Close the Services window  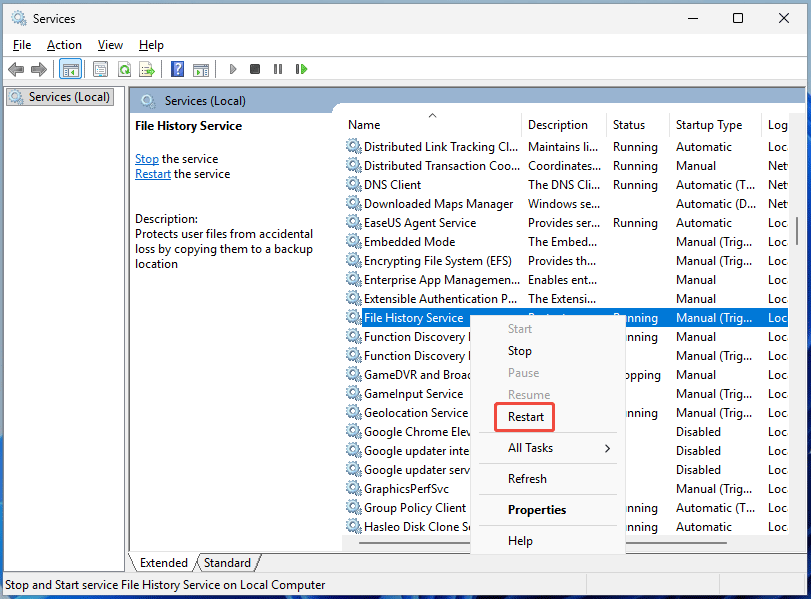pyautogui.click(x=784, y=18)
